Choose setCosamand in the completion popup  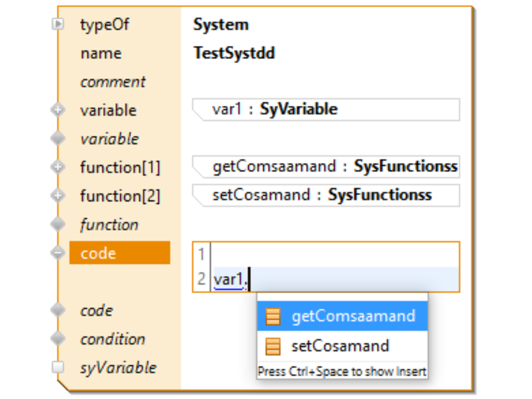(x=340, y=346)
